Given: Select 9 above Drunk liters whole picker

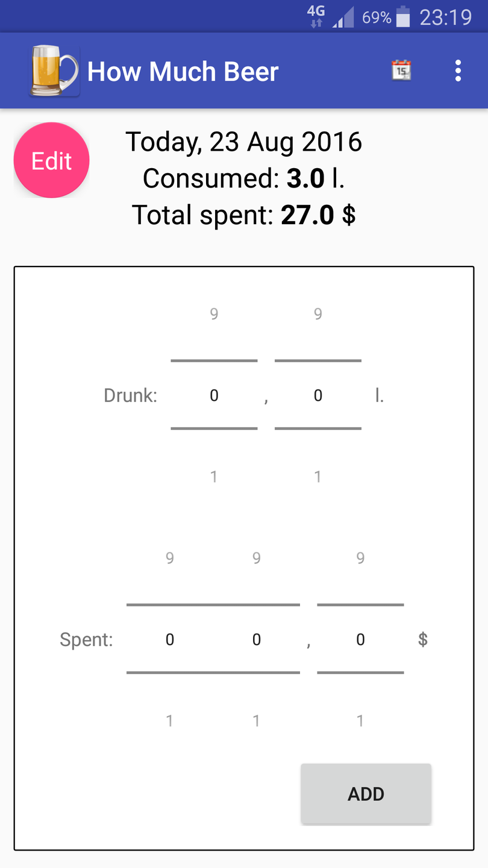Looking at the screenshot, I should (214, 313).
